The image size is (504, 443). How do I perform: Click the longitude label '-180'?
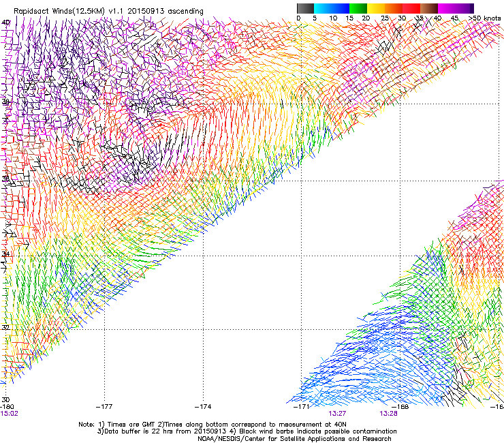click(x=7, y=407)
